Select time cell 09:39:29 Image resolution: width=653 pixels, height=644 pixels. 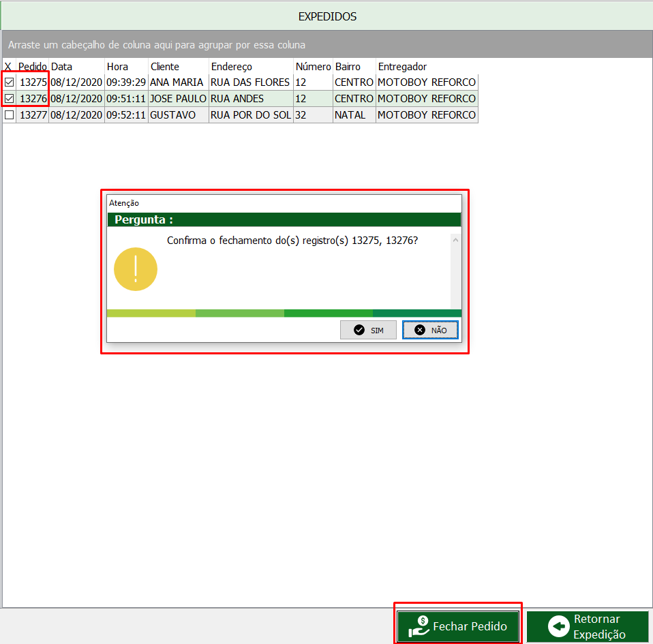[126, 82]
